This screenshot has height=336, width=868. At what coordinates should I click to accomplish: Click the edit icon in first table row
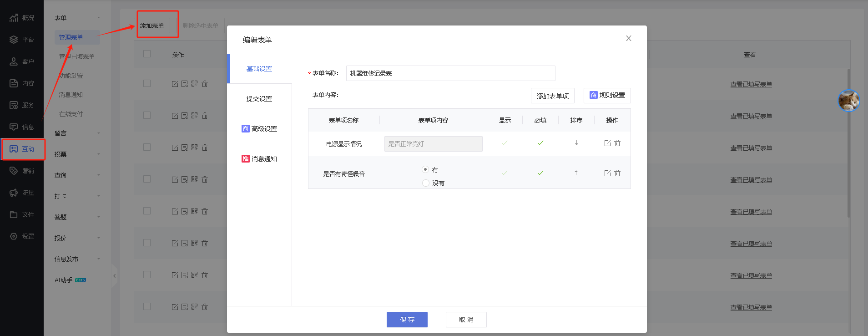[x=175, y=84]
